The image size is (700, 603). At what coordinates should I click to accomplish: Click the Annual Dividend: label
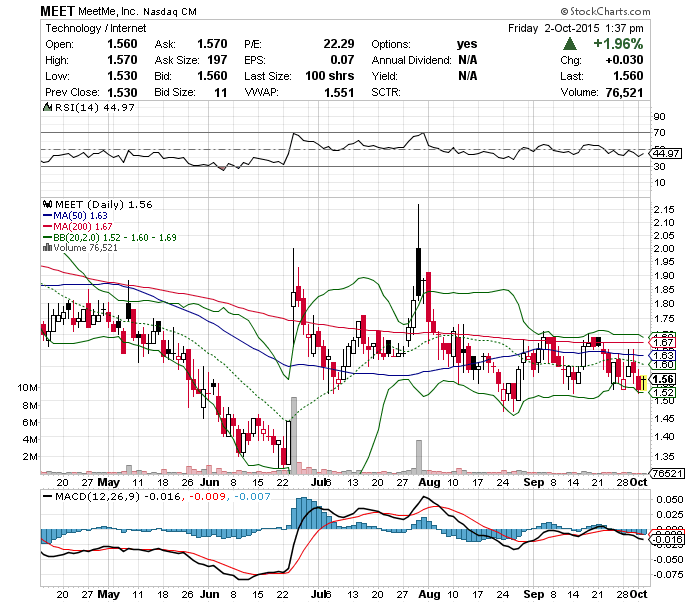(411, 60)
